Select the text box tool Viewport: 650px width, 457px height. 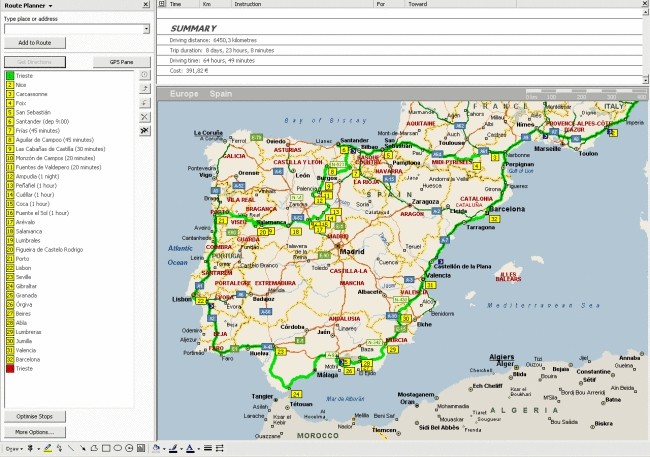coord(141,448)
